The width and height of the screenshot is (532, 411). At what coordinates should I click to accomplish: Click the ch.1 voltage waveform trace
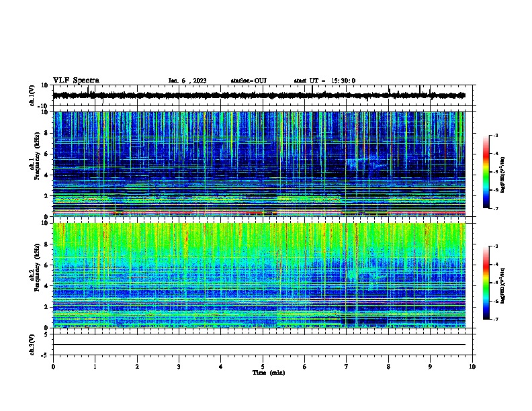(259, 95)
